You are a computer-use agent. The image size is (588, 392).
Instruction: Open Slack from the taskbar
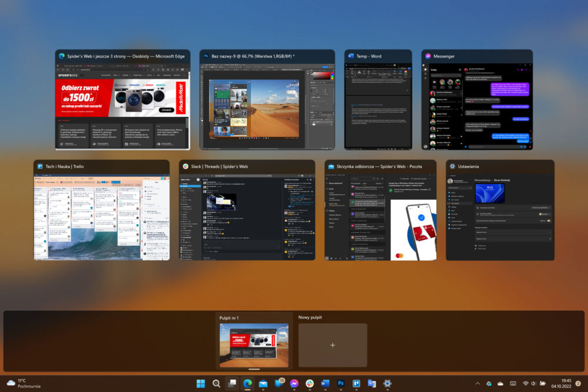[310, 383]
